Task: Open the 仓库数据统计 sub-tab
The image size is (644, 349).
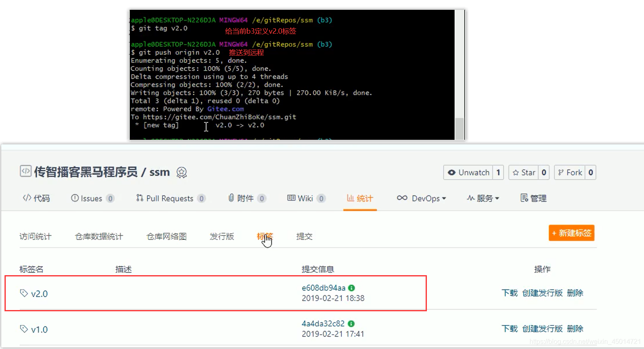Action: tap(99, 237)
